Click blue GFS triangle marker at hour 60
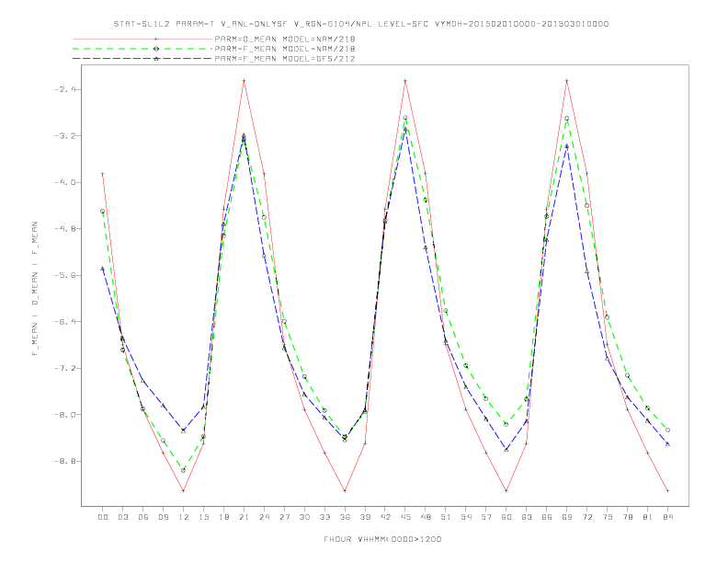The height and width of the screenshot is (563, 728). pyautogui.click(x=506, y=450)
